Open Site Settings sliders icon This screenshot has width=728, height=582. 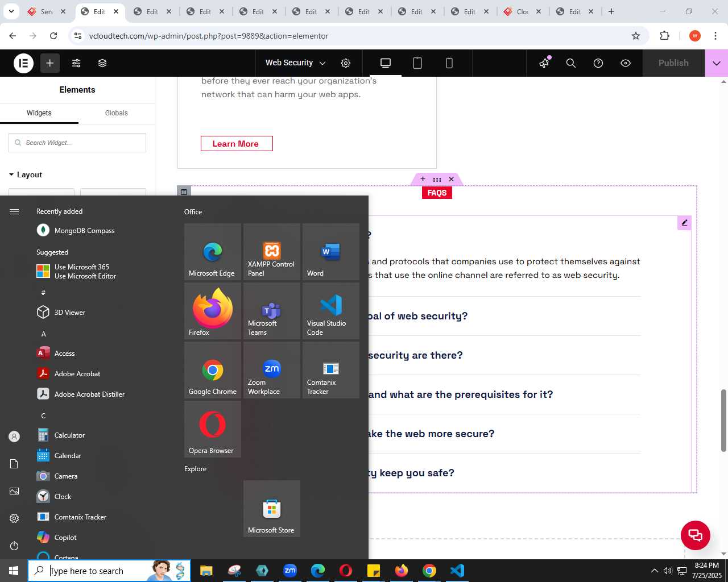click(x=76, y=63)
